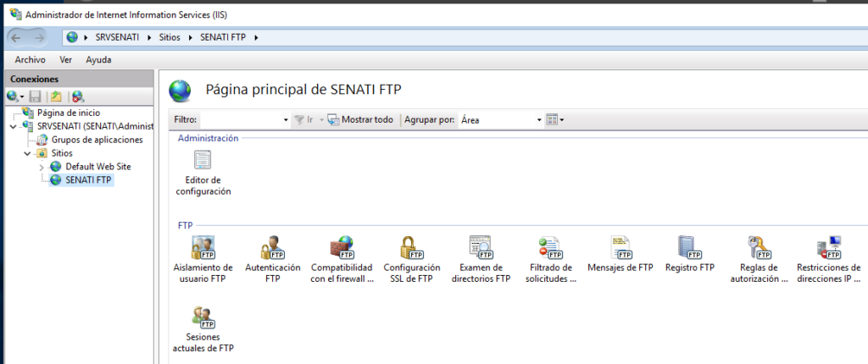Collapse the Sitios tree node
Image resolution: width=868 pixels, height=364 pixels.
(27, 153)
